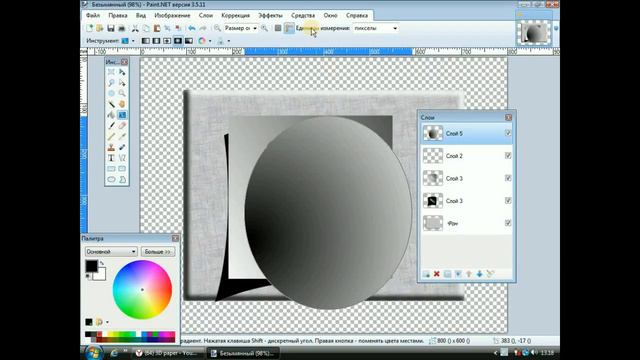
Task: Open the Слои menu
Action: click(206, 15)
